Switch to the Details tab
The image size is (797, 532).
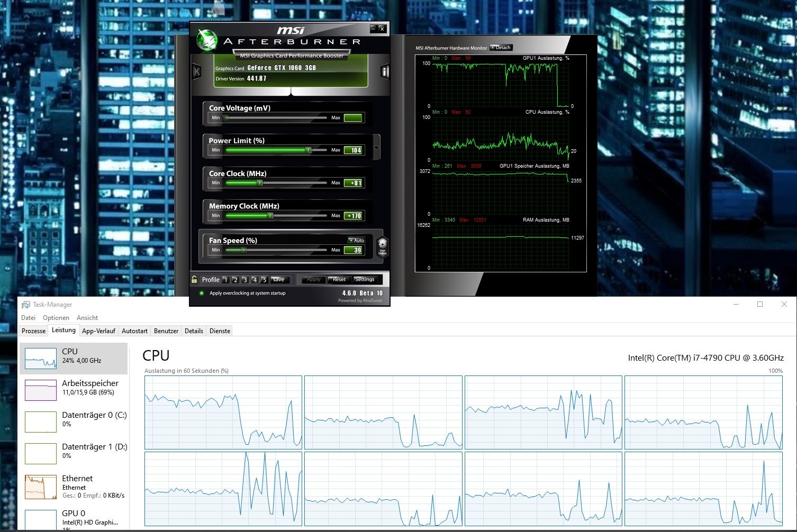[x=194, y=331]
